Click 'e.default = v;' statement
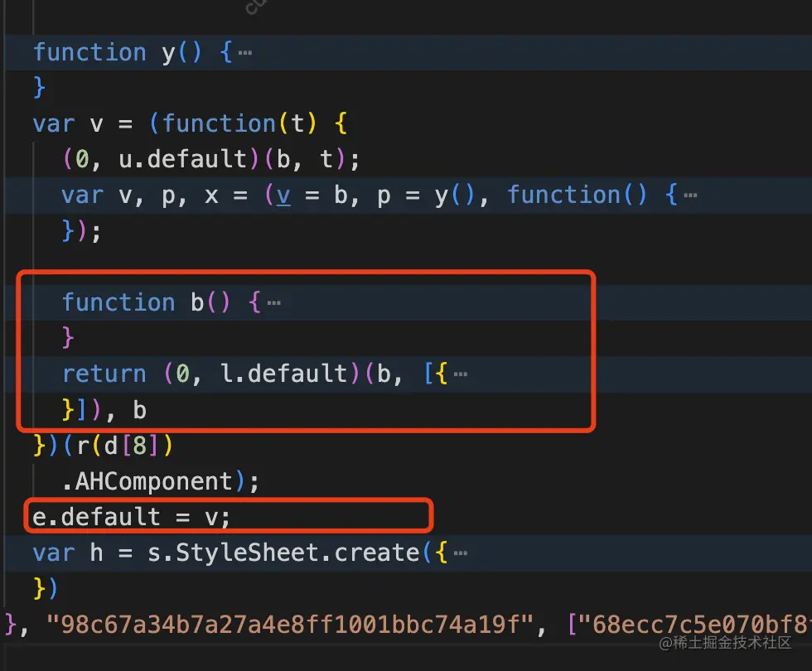 131,517
